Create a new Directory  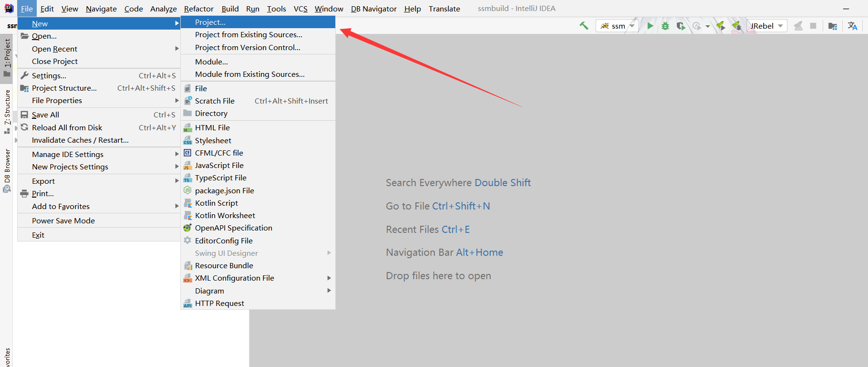pyautogui.click(x=258, y=113)
